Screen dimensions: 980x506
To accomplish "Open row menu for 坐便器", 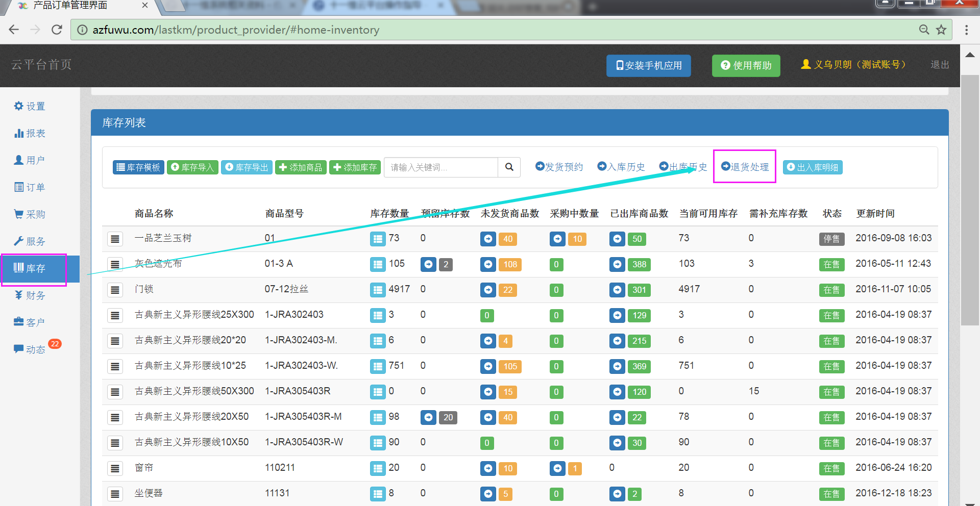I will [115, 494].
